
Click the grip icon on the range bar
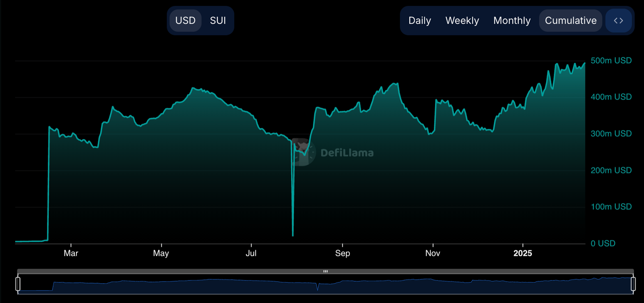pyautogui.click(x=325, y=271)
